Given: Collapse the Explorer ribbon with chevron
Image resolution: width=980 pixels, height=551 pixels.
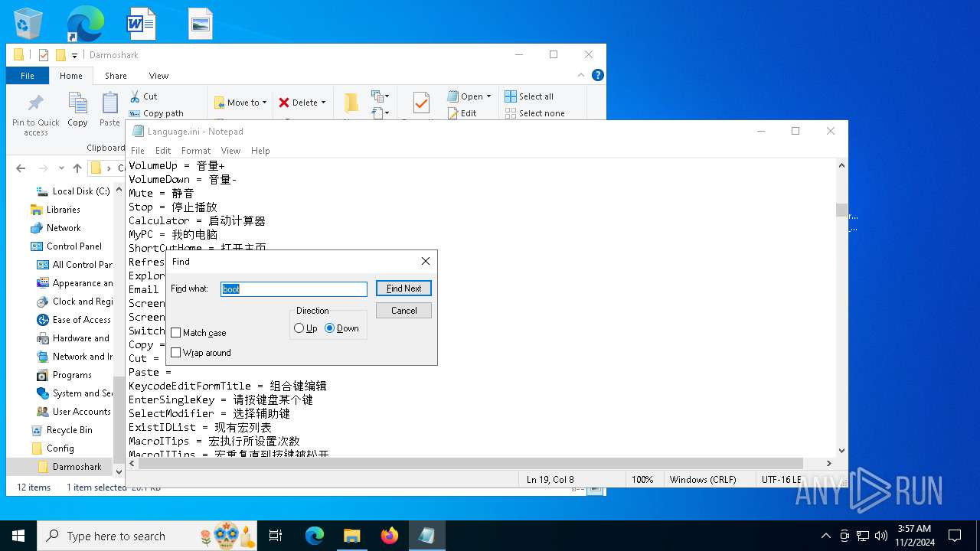Looking at the screenshot, I should [581, 75].
